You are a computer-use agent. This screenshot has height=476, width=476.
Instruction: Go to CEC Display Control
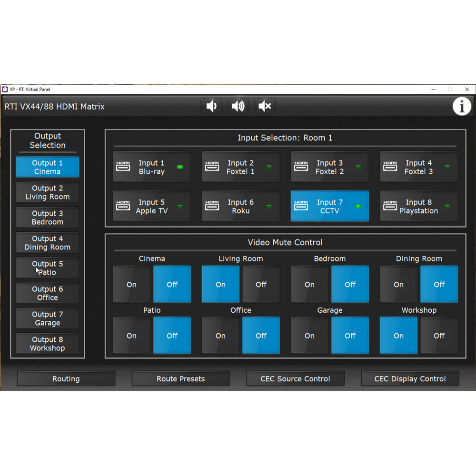pos(410,379)
